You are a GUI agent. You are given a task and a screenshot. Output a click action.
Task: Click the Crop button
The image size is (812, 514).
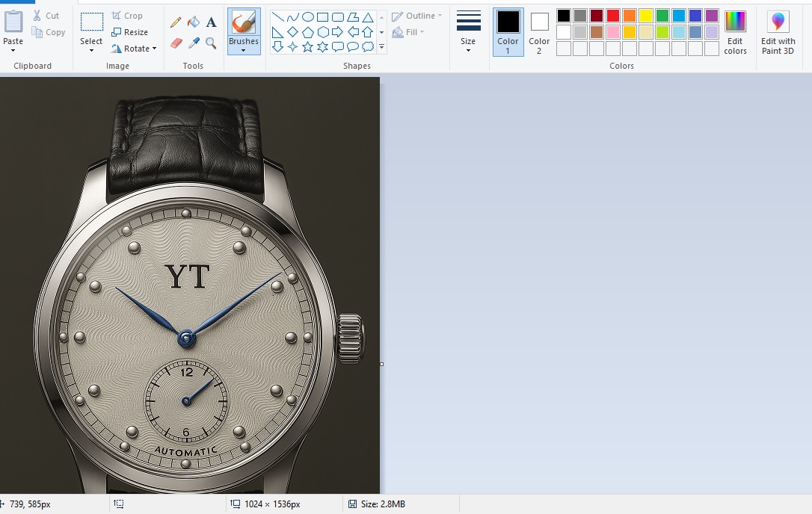[127, 16]
